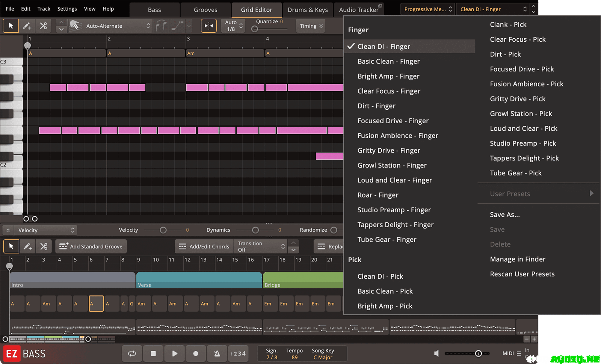Switch to the Drums & Keys tab
Image resolution: width=601 pixels, height=364 pixels.
point(308,10)
